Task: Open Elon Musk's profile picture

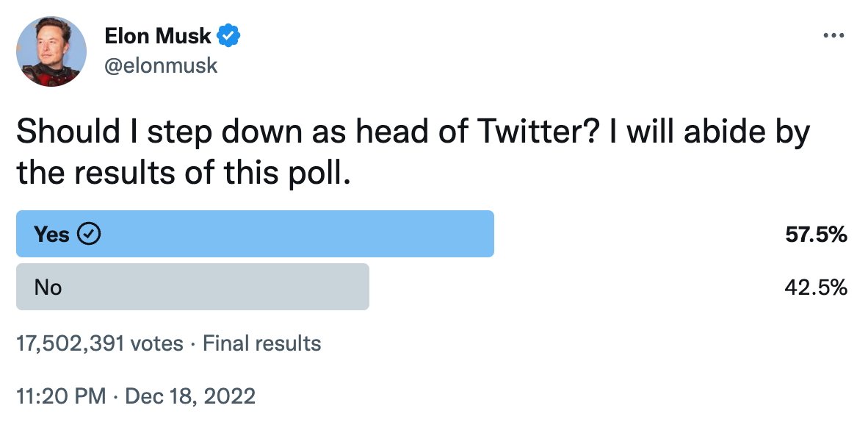Action: 51,51
